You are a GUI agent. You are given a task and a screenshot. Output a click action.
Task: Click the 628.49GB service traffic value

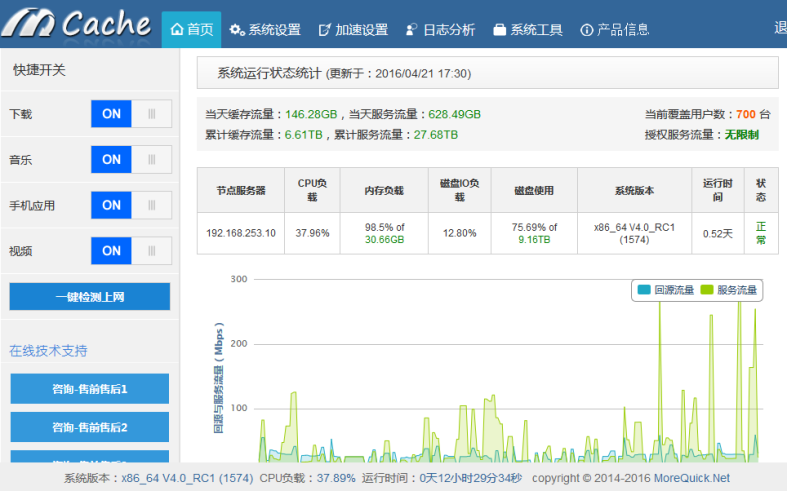pos(454,114)
